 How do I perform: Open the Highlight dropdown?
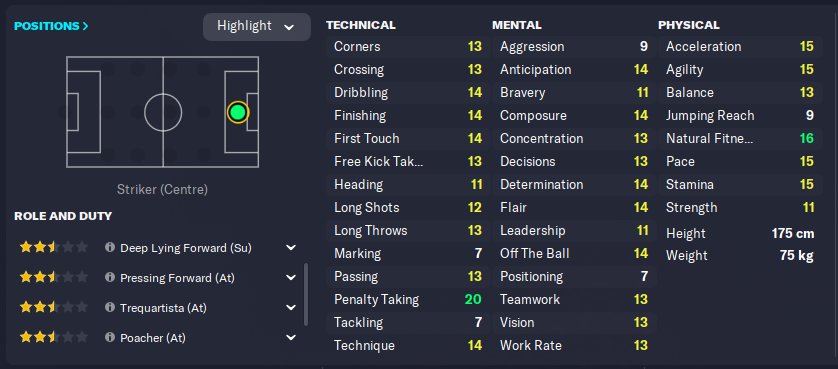(x=257, y=26)
